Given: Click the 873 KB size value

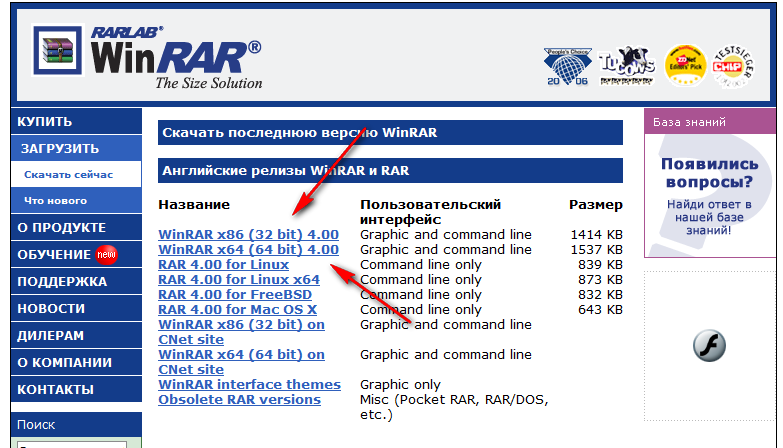Looking at the screenshot, I should tap(600, 280).
